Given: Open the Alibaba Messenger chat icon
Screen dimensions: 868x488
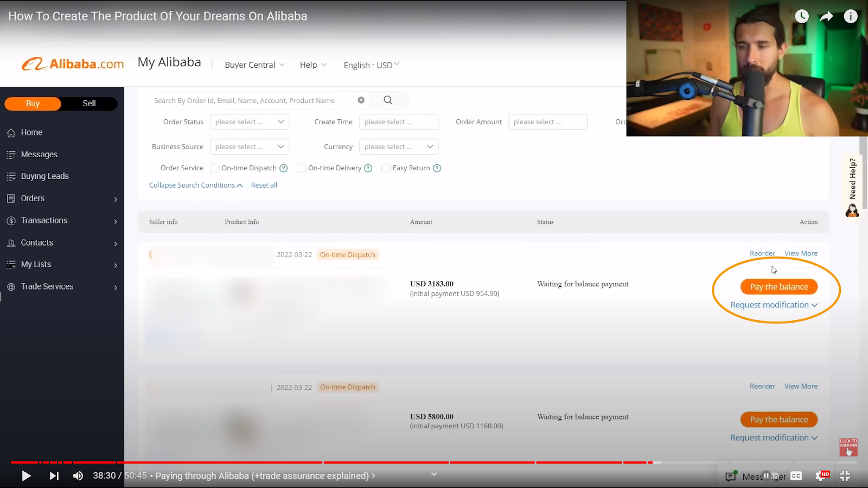Looking at the screenshot, I should pos(731,477).
